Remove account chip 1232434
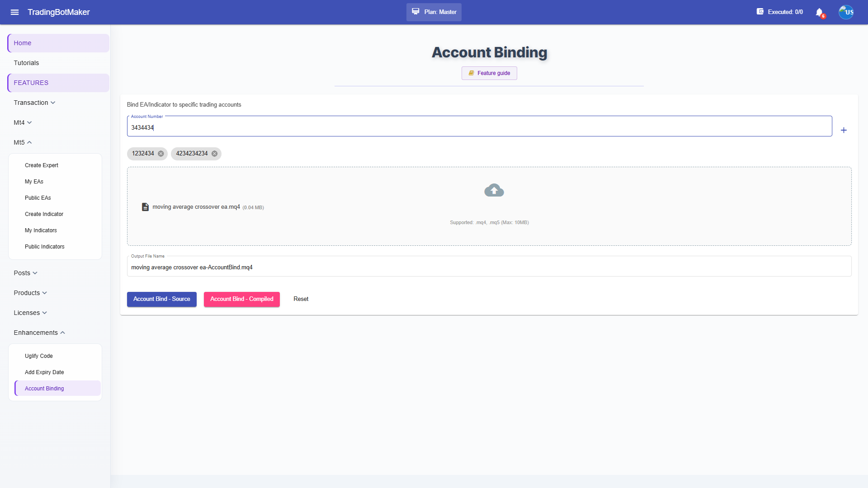The width and height of the screenshot is (868, 488). (x=160, y=154)
